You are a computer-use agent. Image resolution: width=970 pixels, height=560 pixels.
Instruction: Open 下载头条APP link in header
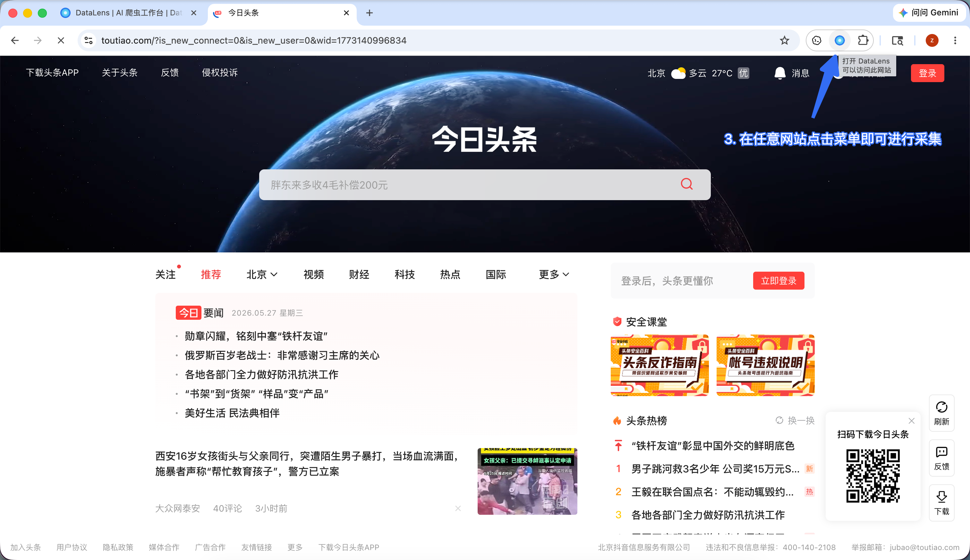52,73
